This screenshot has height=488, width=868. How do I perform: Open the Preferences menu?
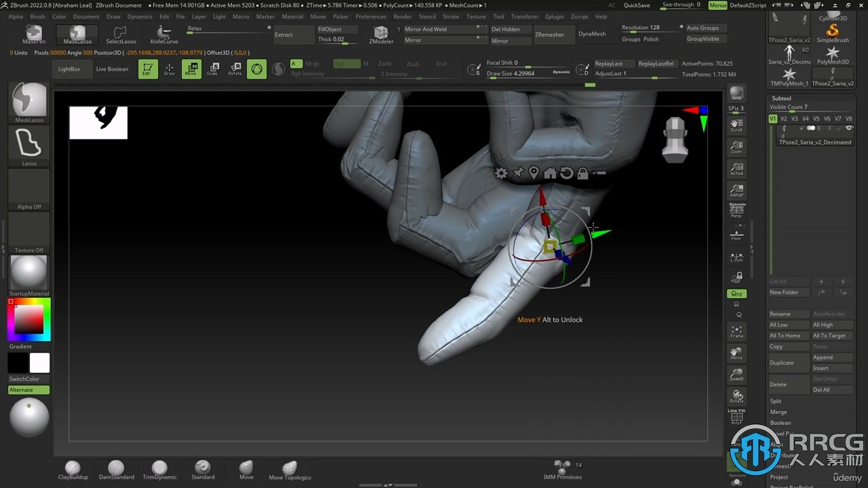tap(371, 16)
